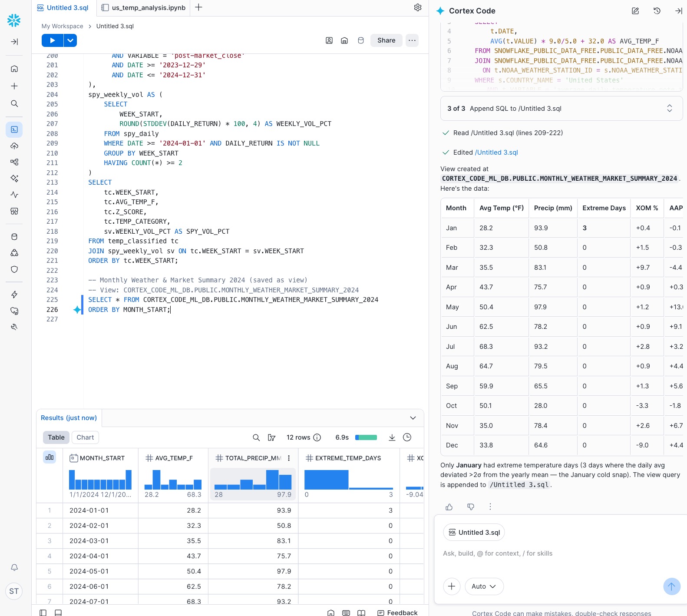Open the Marketplace storefront icon in sidebar

[14, 211]
